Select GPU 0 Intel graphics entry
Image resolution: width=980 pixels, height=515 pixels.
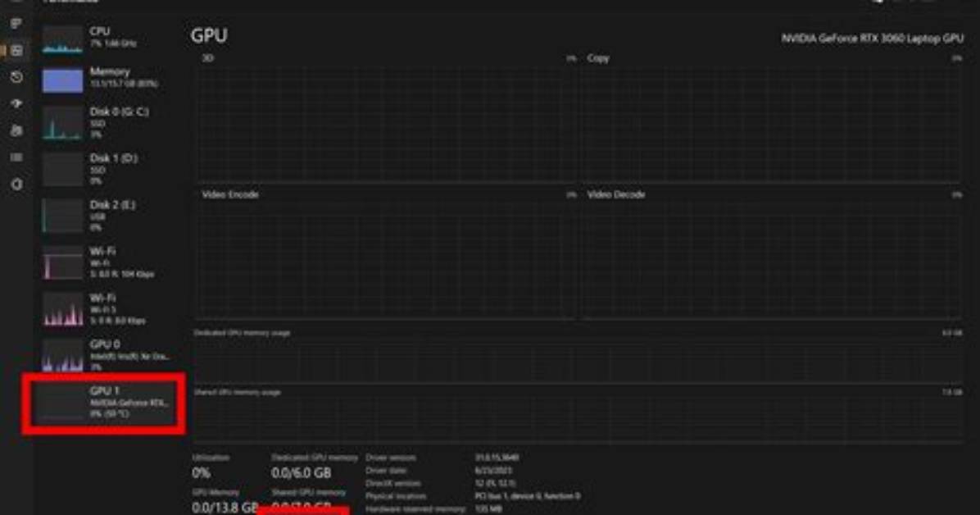(x=107, y=355)
